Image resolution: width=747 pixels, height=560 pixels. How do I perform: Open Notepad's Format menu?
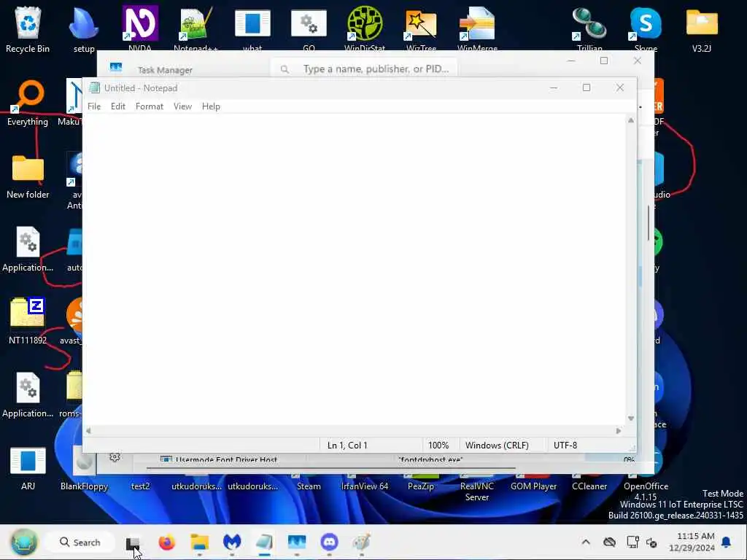point(149,106)
